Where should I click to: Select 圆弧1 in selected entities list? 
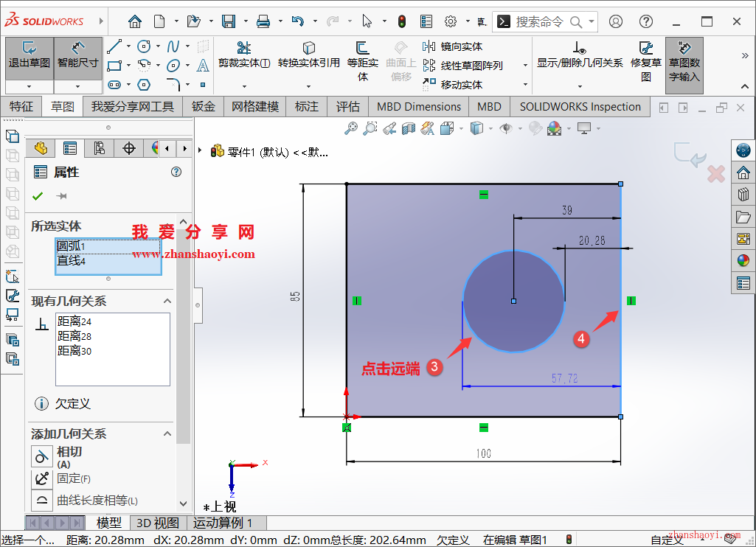coord(108,246)
